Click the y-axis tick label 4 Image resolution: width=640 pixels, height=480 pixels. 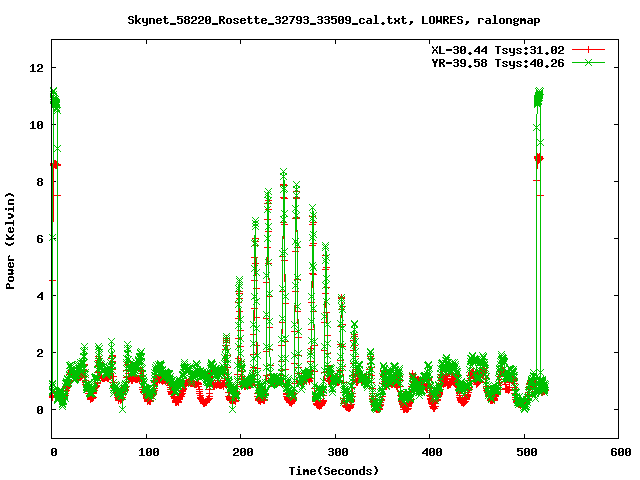point(40,296)
